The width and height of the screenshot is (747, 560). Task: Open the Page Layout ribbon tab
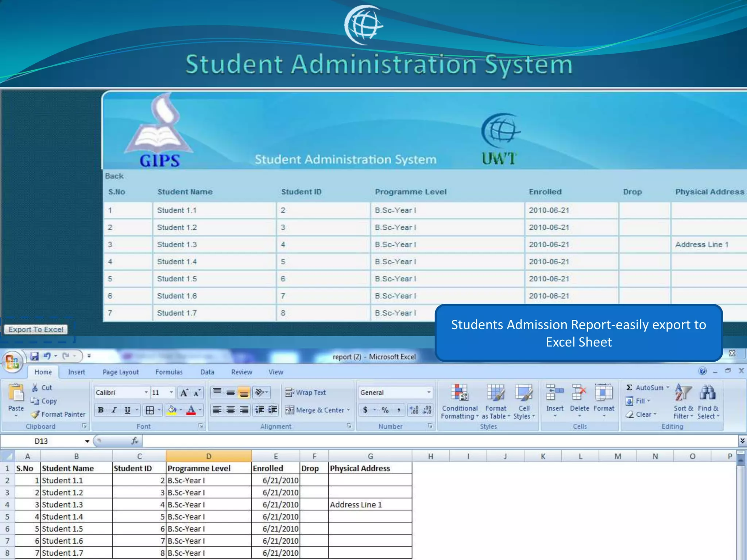(x=121, y=372)
